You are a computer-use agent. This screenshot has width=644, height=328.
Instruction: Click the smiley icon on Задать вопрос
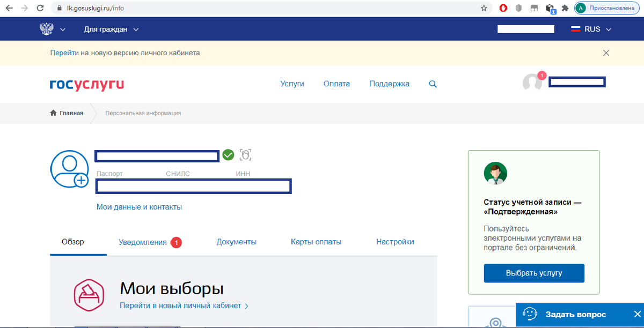pos(530,315)
